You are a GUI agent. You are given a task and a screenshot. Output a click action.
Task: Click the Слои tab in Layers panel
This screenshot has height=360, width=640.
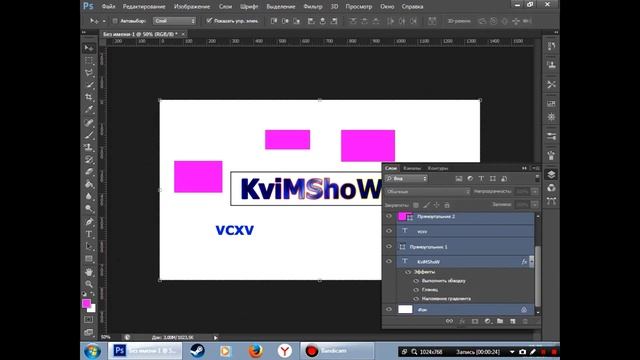tap(391, 168)
